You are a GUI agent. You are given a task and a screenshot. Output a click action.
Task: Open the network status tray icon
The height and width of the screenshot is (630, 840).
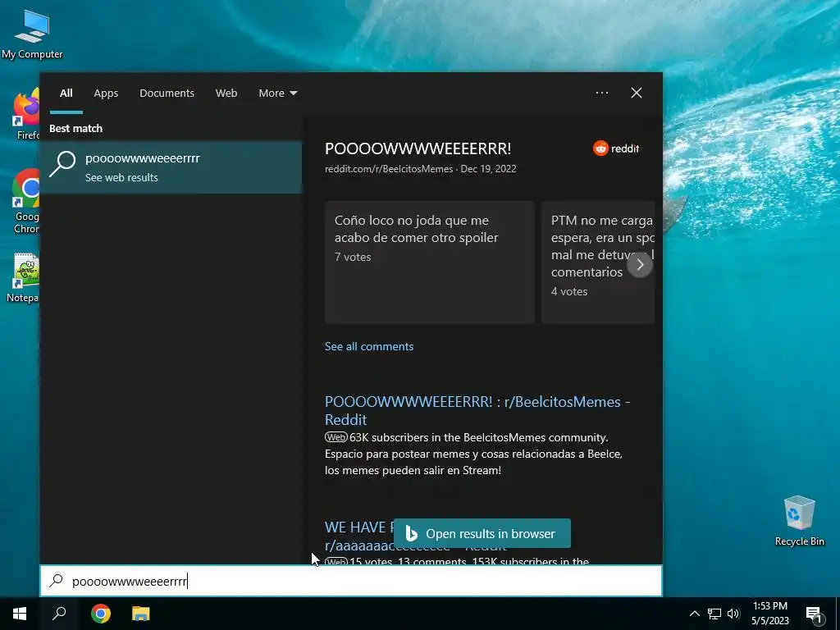click(x=714, y=614)
